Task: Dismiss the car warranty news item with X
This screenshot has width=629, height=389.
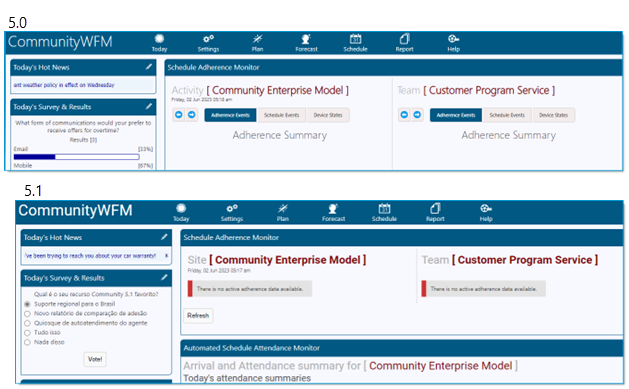Action: [x=166, y=255]
